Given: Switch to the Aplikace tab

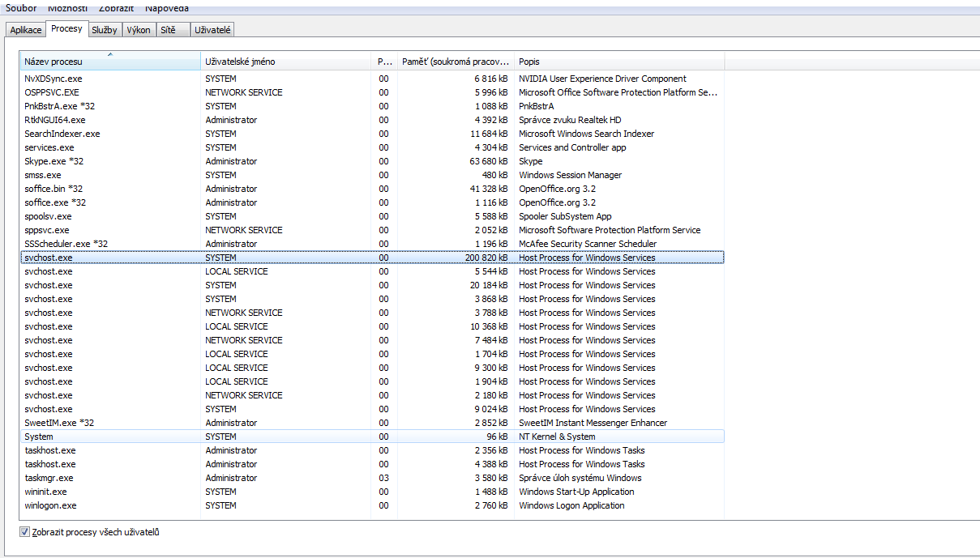Looking at the screenshot, I should [x=26, y=30].
